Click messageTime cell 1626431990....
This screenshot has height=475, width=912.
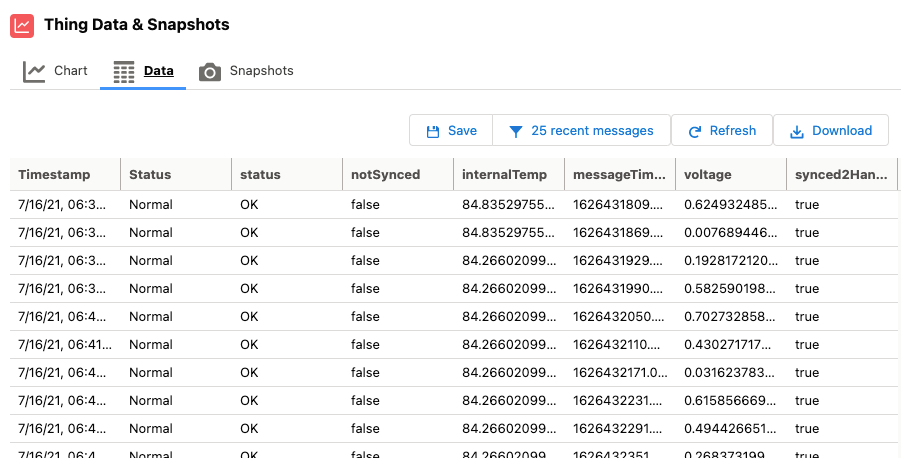[x=618, y=288]
